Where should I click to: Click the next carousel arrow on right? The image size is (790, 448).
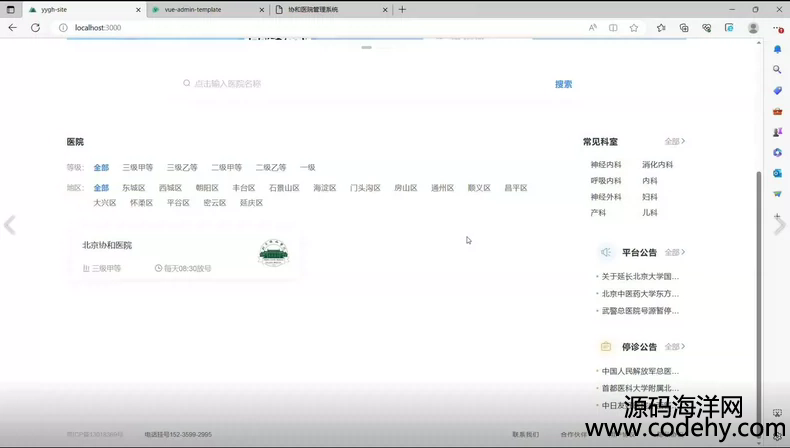(x=780, y=225)
